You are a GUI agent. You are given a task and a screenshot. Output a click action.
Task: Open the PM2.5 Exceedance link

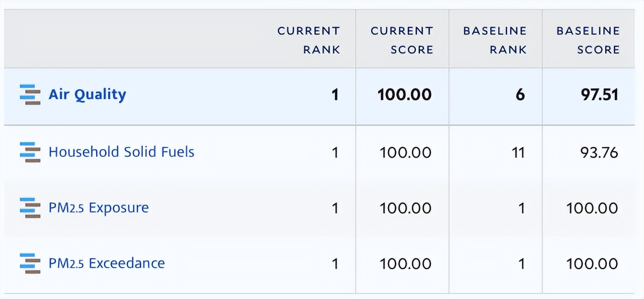[106, 263]
